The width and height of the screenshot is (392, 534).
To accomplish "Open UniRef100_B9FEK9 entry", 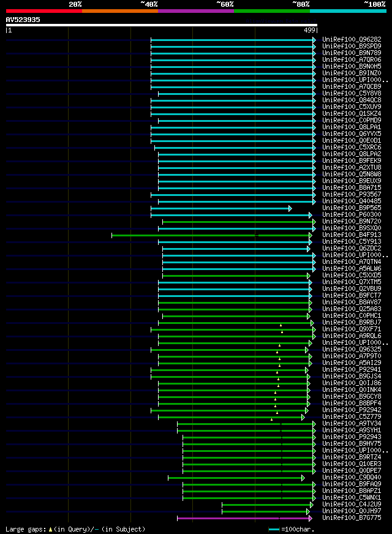I will coord(352,160).
